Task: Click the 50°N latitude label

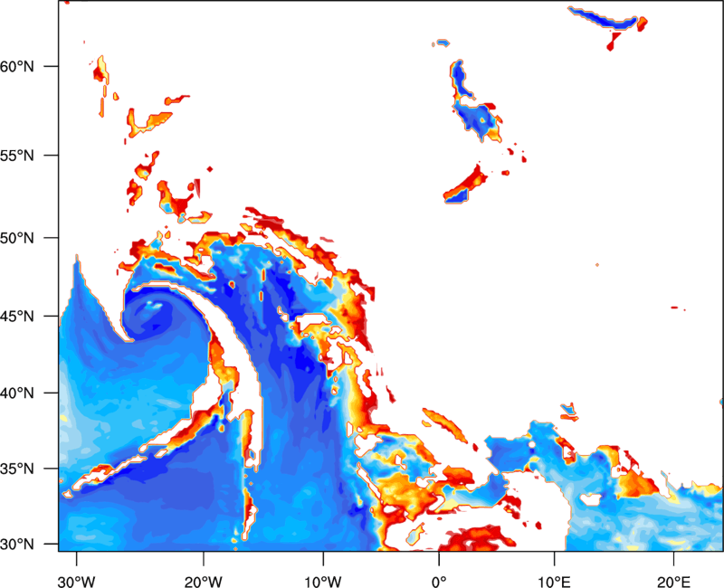Action: click(x=17, y=238)
